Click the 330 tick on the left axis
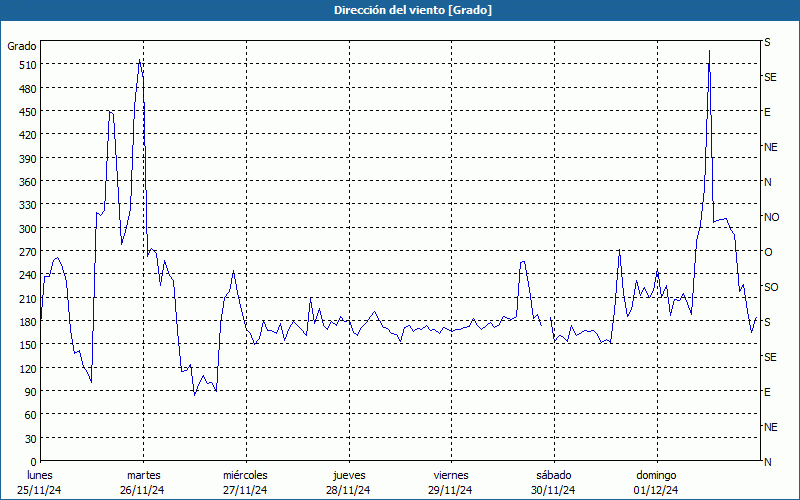 (27, 205)
